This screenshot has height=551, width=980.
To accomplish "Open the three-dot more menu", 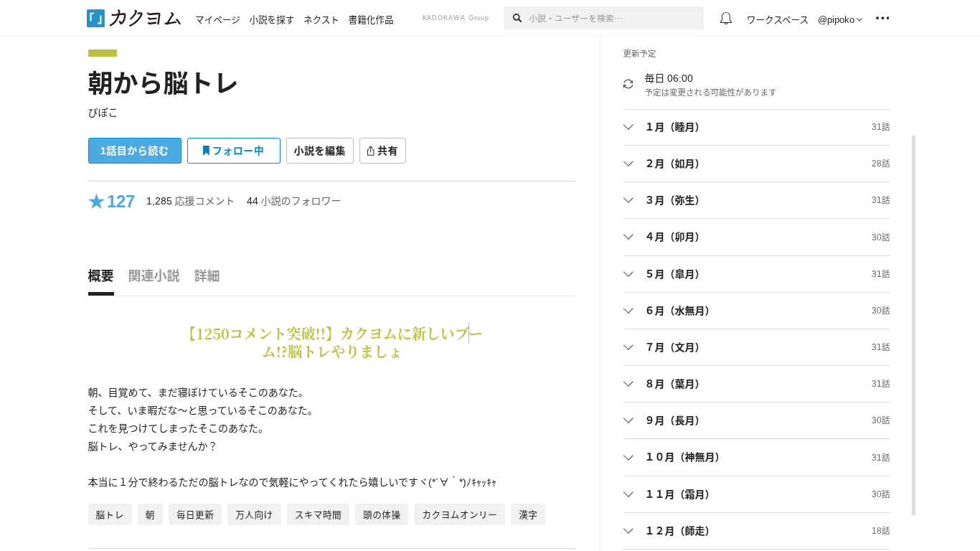I will tap(882, 19).
